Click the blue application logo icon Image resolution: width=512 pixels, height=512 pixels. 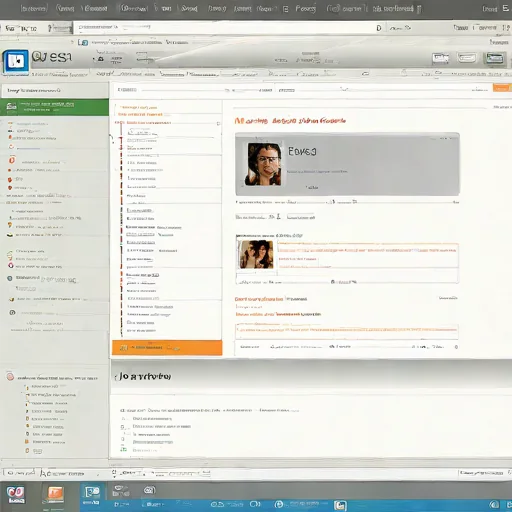click(x=16, y=61)
